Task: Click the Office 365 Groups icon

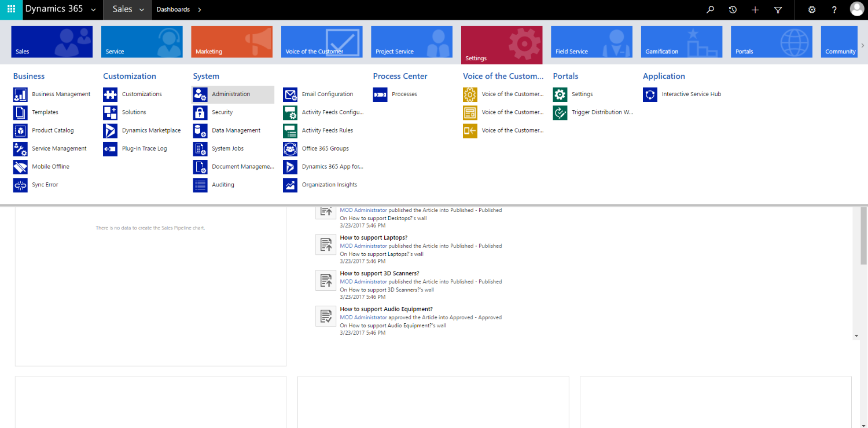Action: 290,149
